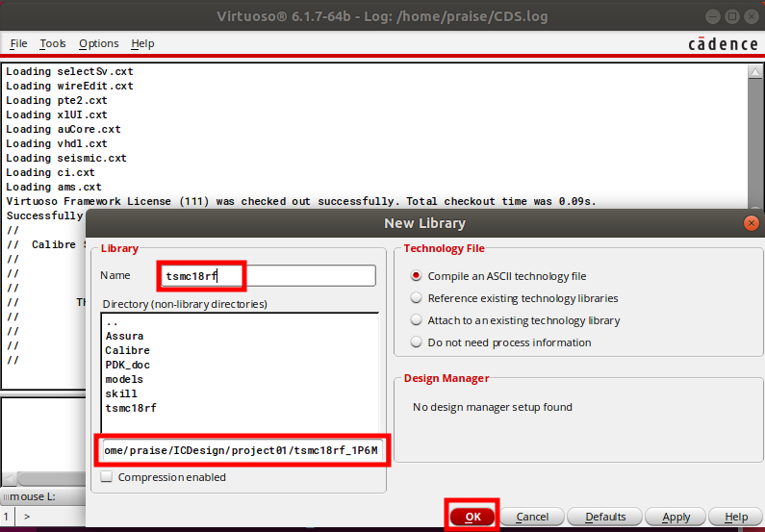The width and height of the screenshot is (765, 532).
Task: Click the log window scroll-up arrow
Action: 754,72
